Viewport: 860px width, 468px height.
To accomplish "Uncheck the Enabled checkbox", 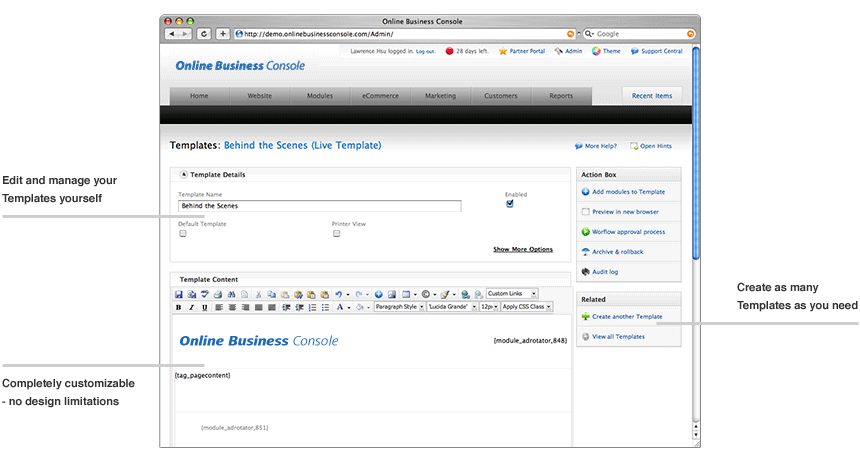I will pyautogui.click(x=510, y=204).
